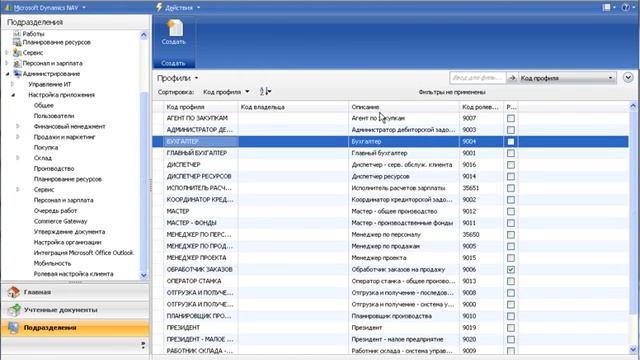
Task: Open the Microsoft Dynamics NAV application menu
Action: [45, 8]
